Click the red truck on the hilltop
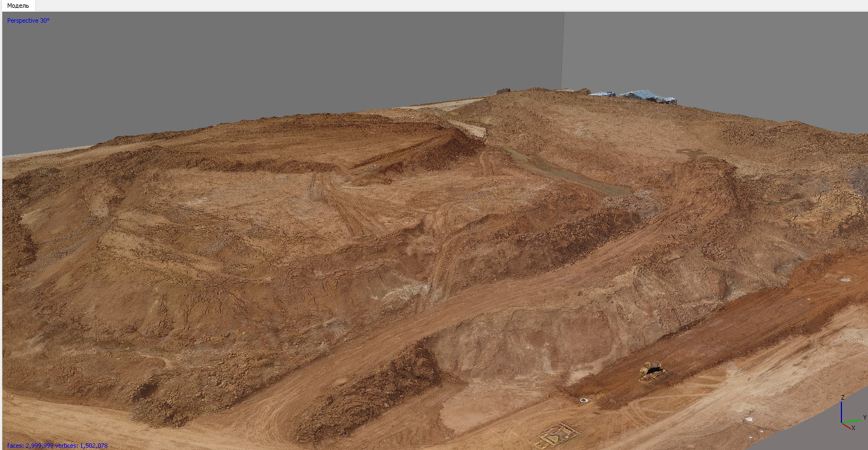 503,91
